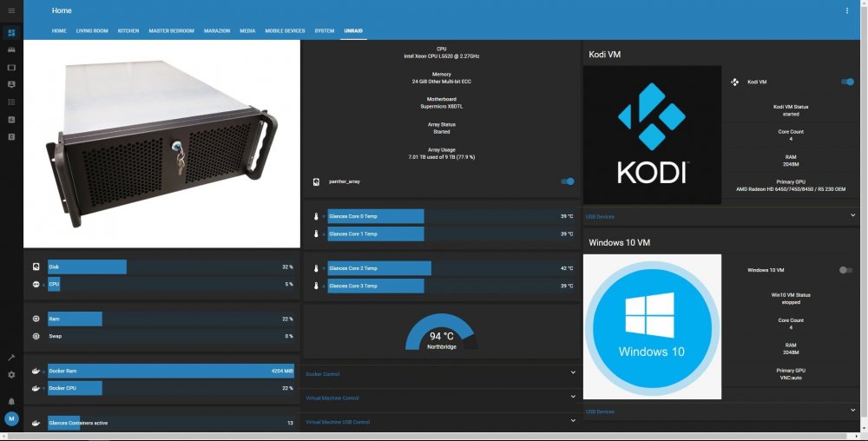Switch to the MARAZION tab
Screen dimensions: 868x441
click(x=217, y=31)
